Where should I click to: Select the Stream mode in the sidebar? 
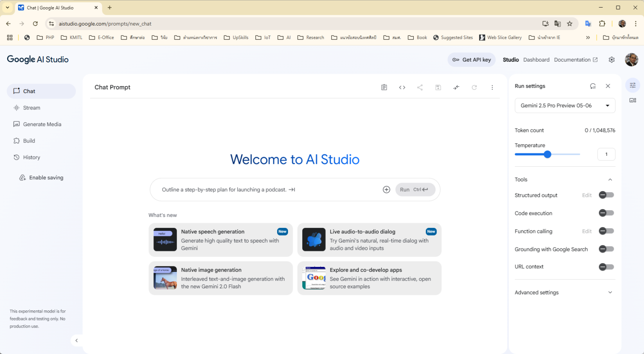pos(31,108)
